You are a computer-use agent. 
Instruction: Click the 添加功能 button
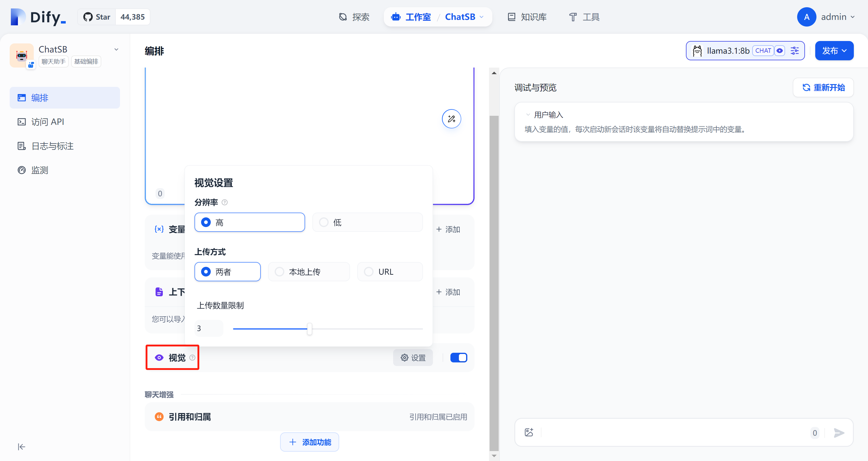tap(309, 442)
